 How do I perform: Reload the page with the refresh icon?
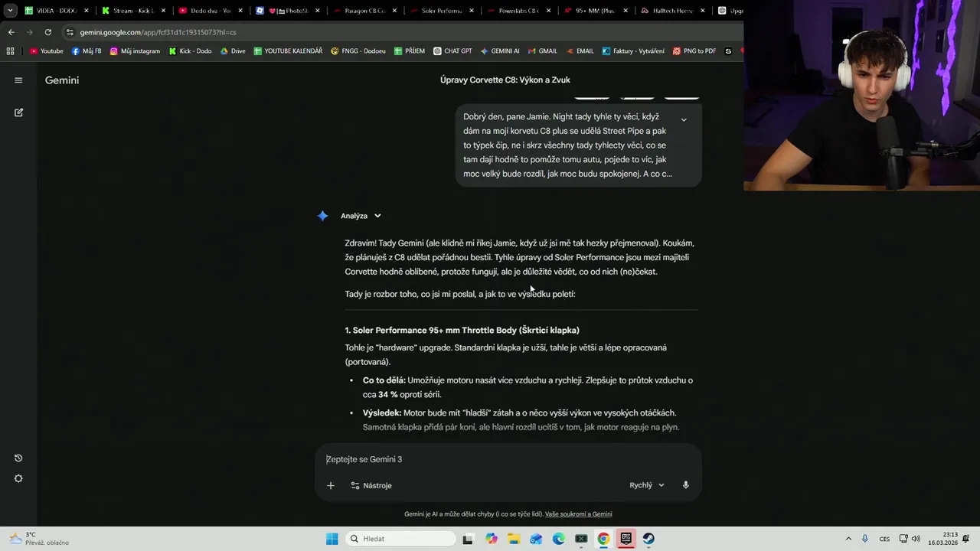(48, 32)
